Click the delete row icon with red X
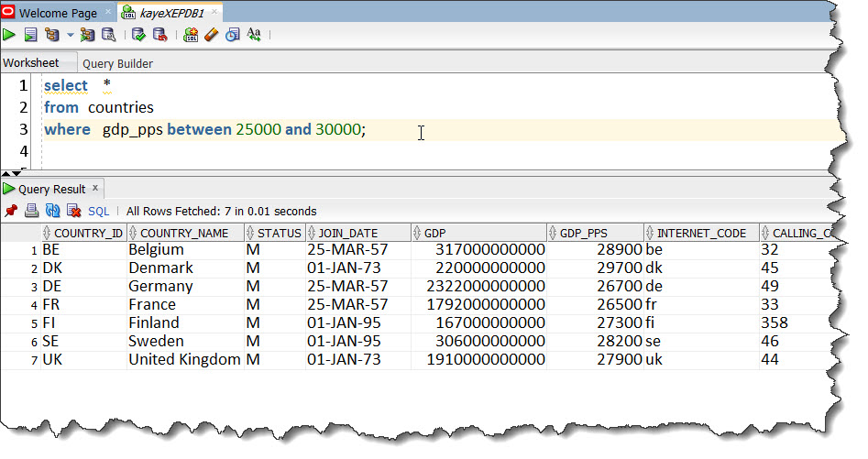This screenshot has width=868, height=459. pyautogui.click(x=73, y=211)
